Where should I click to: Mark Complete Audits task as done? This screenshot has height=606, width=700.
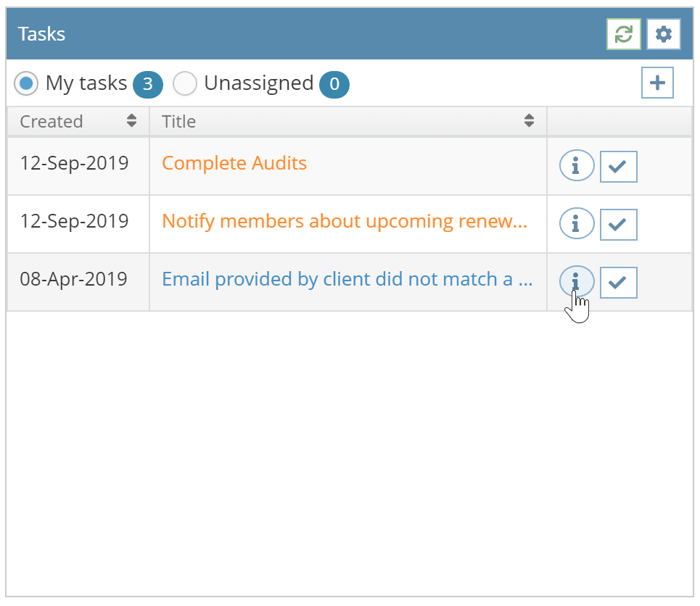tap(618, 167)
